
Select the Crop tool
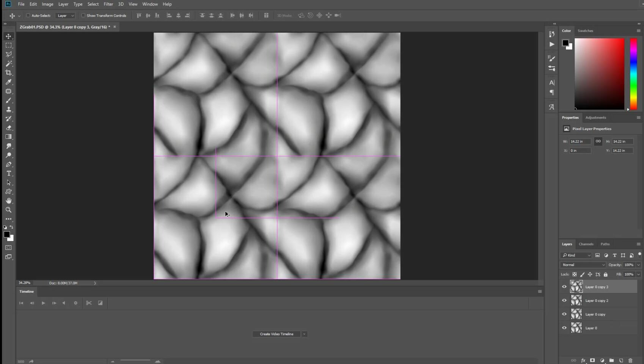[x=8, y=73]
